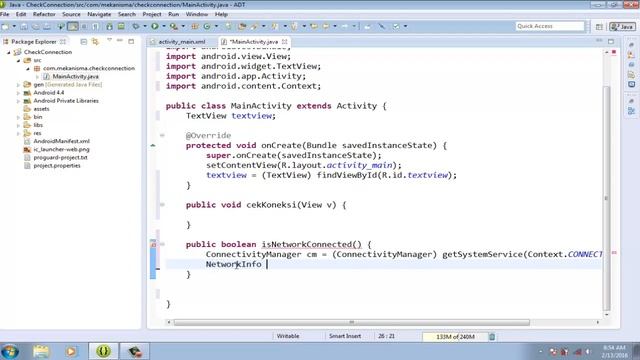
Task: Click the Collapse All icon in Package Explorer
Action: tap(84, 42)
